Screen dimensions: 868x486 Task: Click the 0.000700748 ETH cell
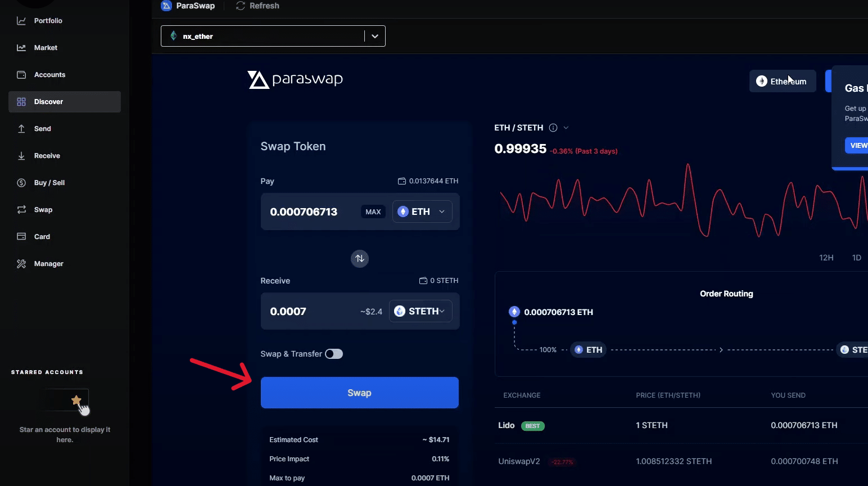(x=804, y=461)
